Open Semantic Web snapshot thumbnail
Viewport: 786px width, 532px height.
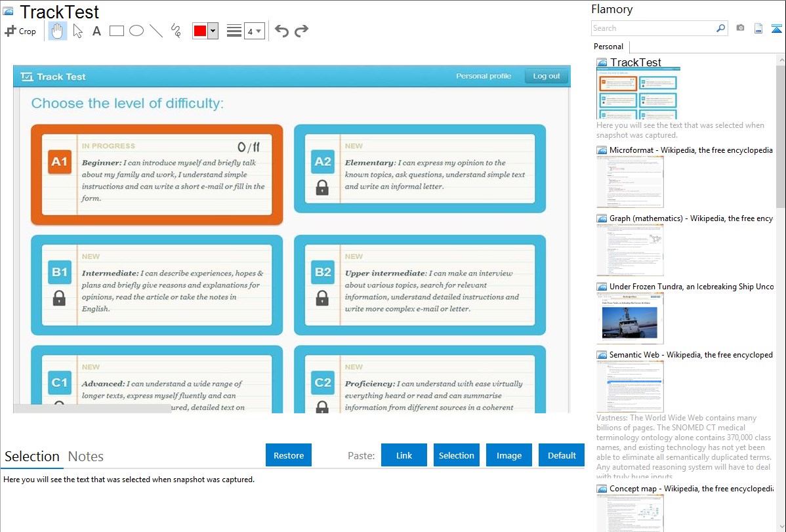coord(630,386)
